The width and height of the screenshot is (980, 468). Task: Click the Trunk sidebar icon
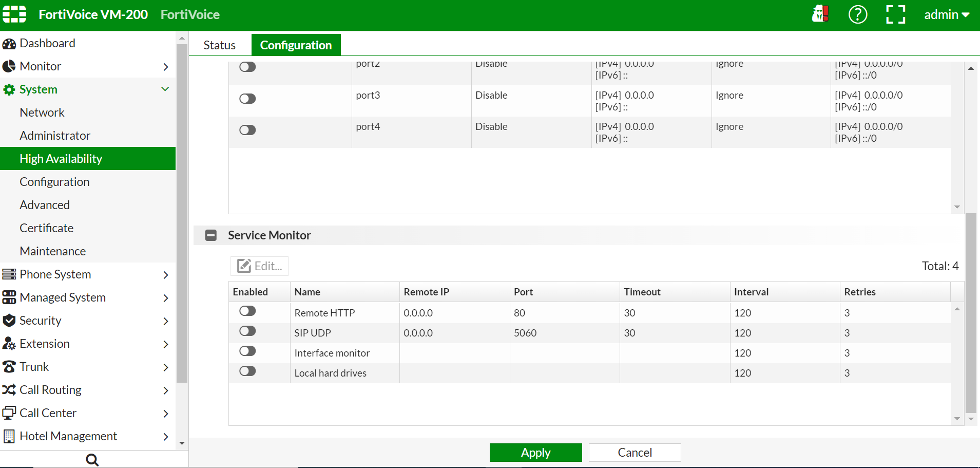(9, 366)
